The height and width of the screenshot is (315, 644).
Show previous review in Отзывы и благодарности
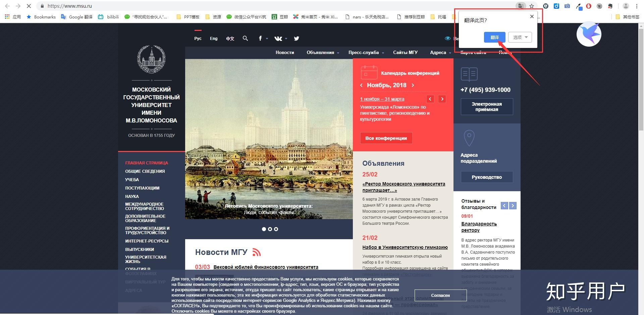pos(504,206)
